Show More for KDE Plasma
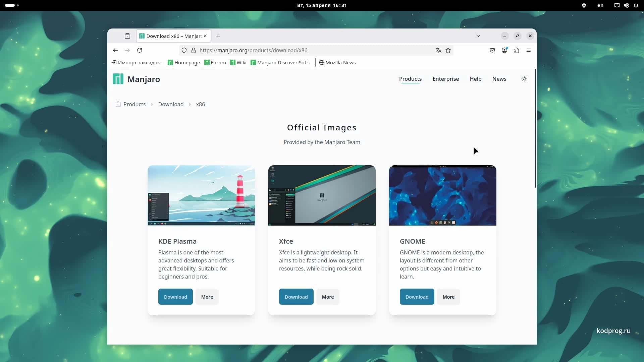The width and height of the screenshot is (644, 362). coord(207,297)
